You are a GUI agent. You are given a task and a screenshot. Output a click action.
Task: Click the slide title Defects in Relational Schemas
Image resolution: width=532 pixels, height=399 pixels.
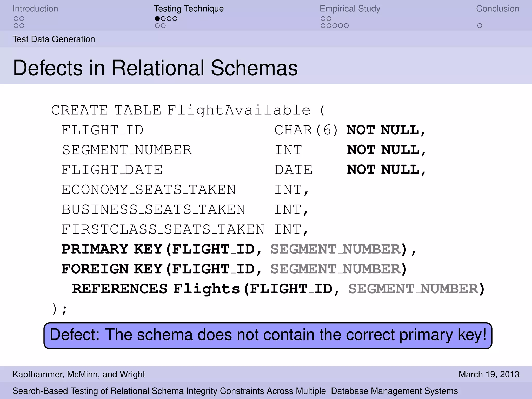155,68
